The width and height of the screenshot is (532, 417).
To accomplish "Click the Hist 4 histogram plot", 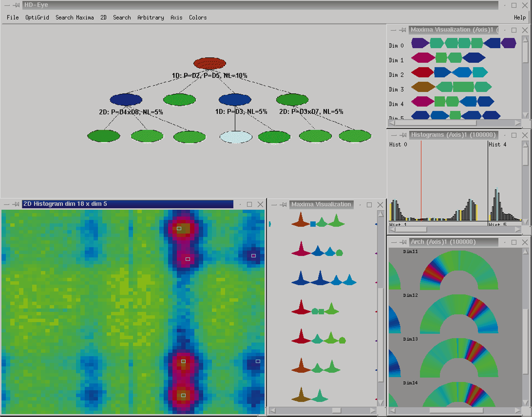I will click(x=505, y=181).
